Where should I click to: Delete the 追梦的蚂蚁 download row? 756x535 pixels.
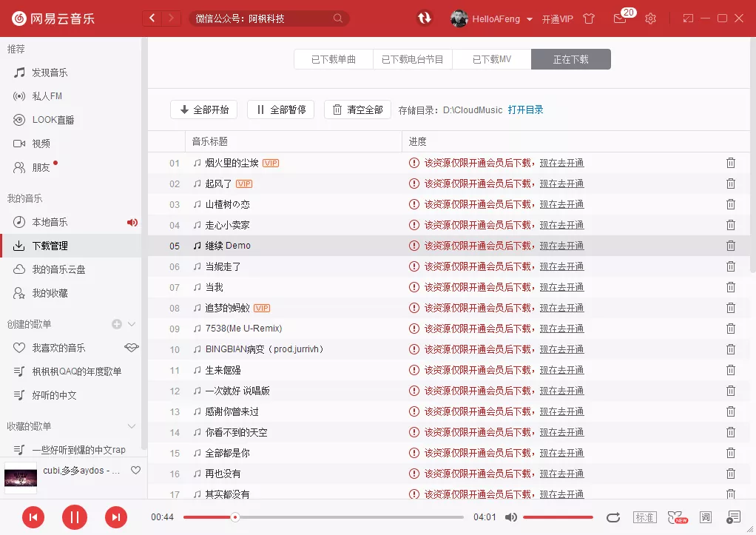coord(730,308)
